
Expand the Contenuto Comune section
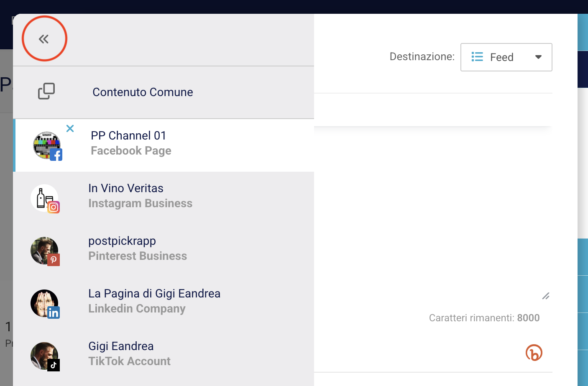click(x=143, y=92)
